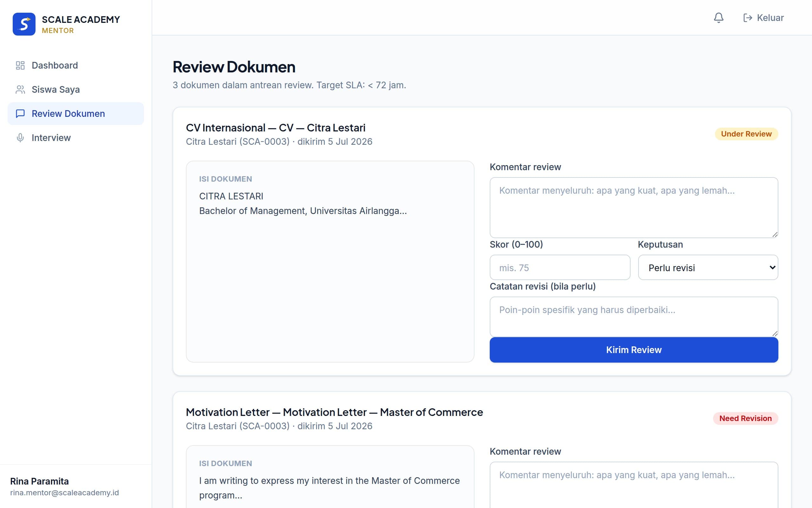The image size is (812, 508).
Task: Click the Under Review status badge
Action: click(x=746, y=134)
